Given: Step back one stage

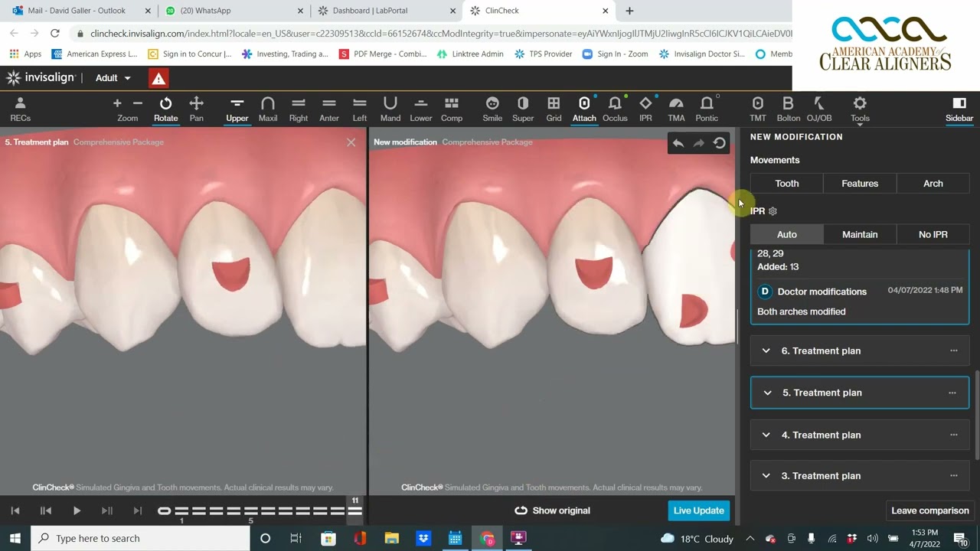Looking at the screenshot, I should point(46,510).
